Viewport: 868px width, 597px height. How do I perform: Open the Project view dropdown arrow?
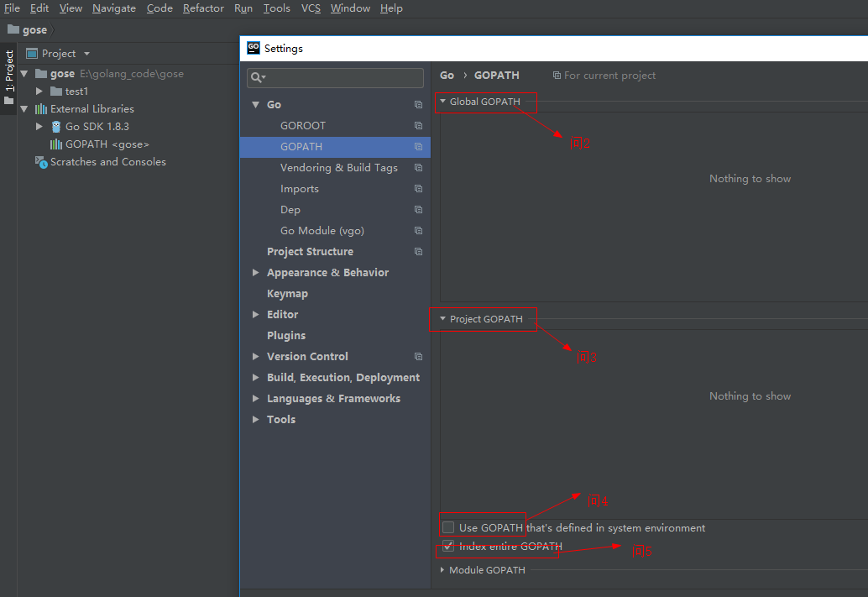(x=87, y=54)
